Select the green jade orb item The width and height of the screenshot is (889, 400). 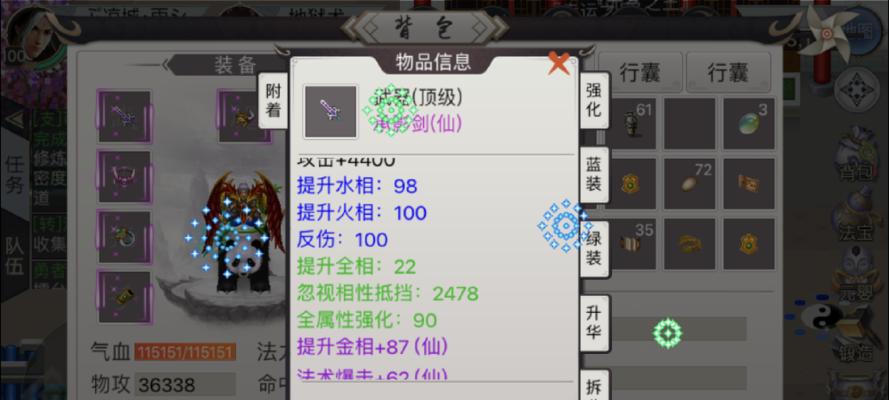tap(749, 124)
